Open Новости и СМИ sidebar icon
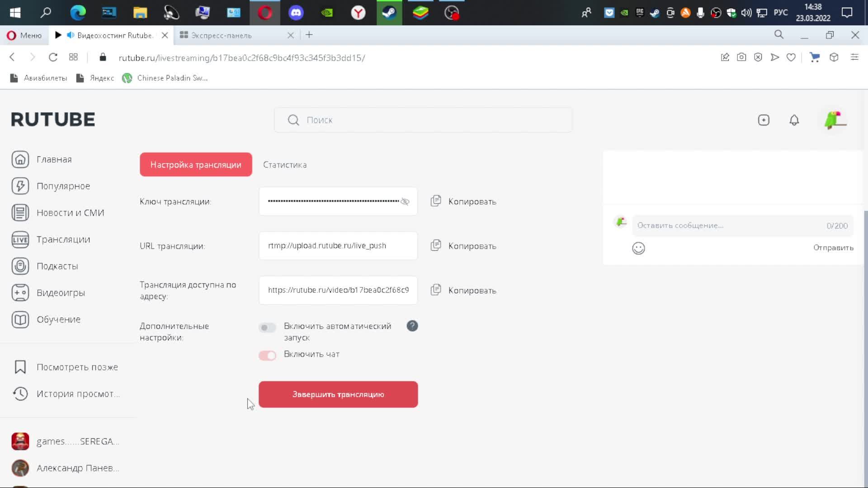Image resolution: width=868 pixels, height=488 pixels. (20, 213)
